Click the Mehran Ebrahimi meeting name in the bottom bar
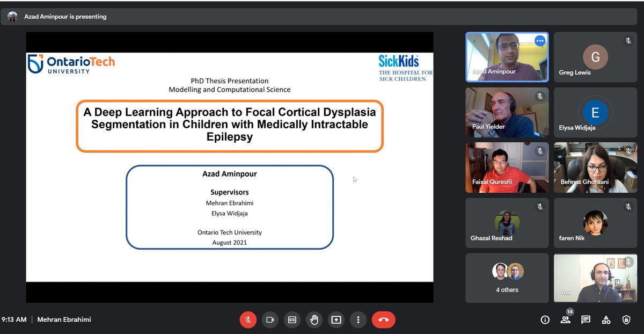Screen dimensions: 644x334 point(64,320)
